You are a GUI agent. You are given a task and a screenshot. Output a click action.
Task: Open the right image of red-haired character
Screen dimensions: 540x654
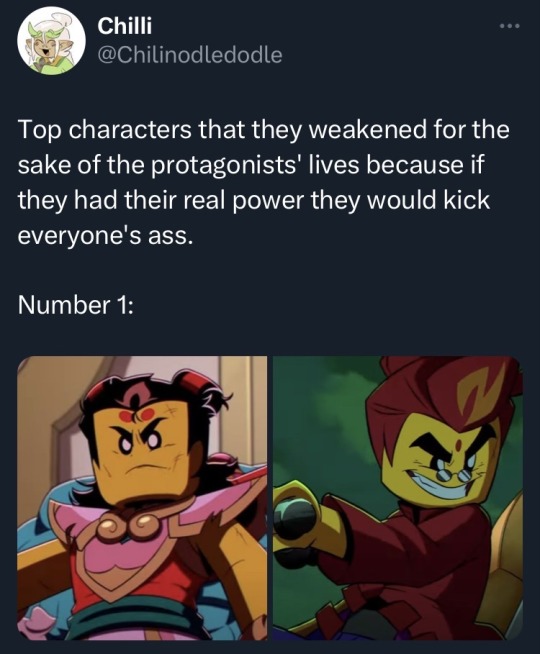(x=397, y=498)
